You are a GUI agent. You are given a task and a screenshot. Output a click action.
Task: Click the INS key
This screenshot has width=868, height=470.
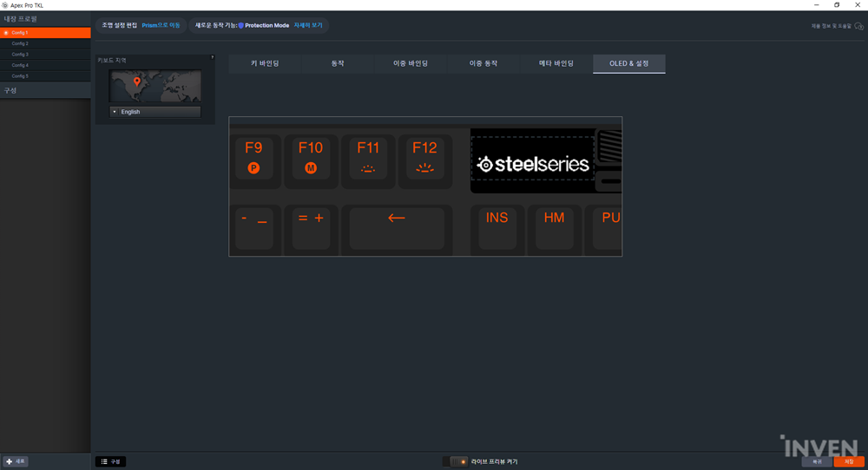[x=497, y=228]
